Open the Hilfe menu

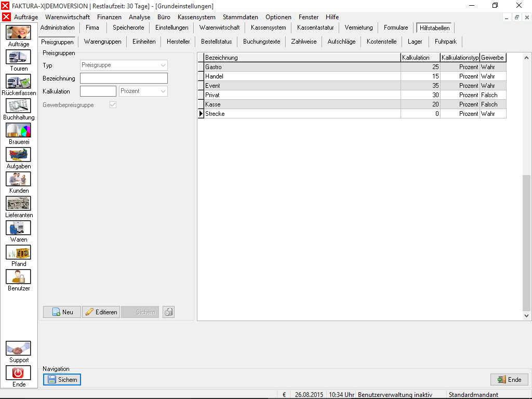[x=332, y=17]
